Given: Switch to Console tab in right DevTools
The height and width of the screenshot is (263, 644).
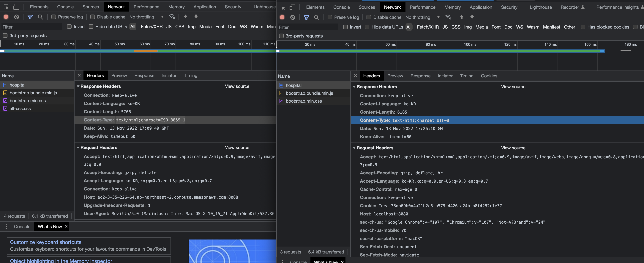Looking at the screenshot, I should click(x=342, y=7).
